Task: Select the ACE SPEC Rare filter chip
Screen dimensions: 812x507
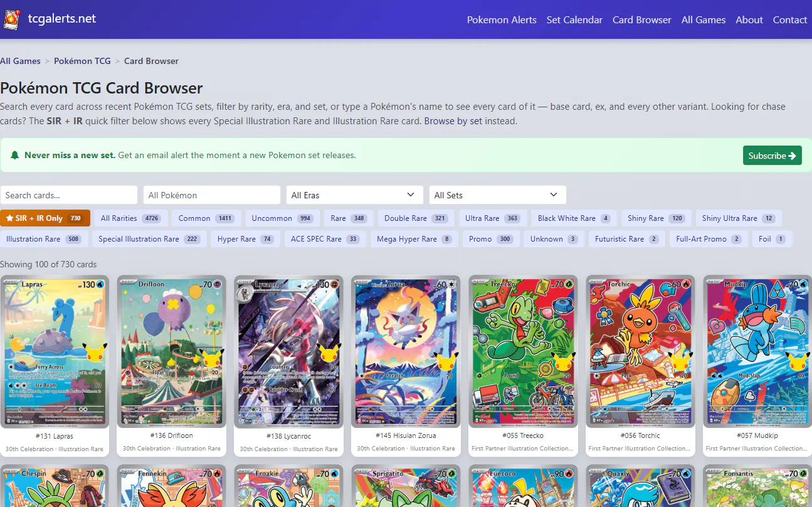Action: pos(325,239)
